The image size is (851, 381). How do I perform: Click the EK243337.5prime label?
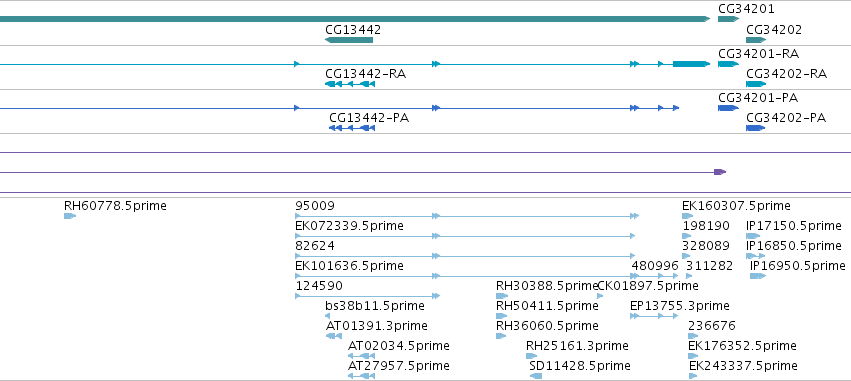743,365
